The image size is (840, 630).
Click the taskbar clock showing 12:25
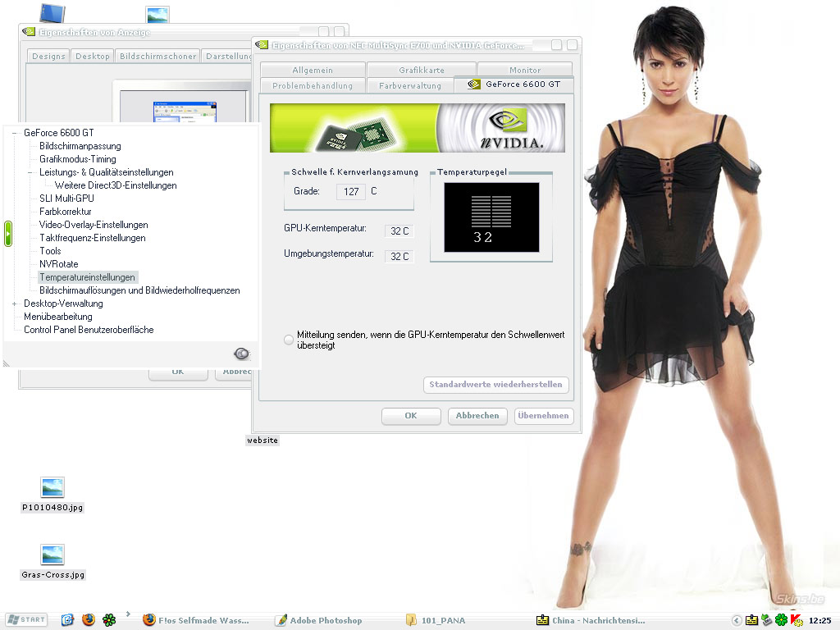[x=819, y=620]
